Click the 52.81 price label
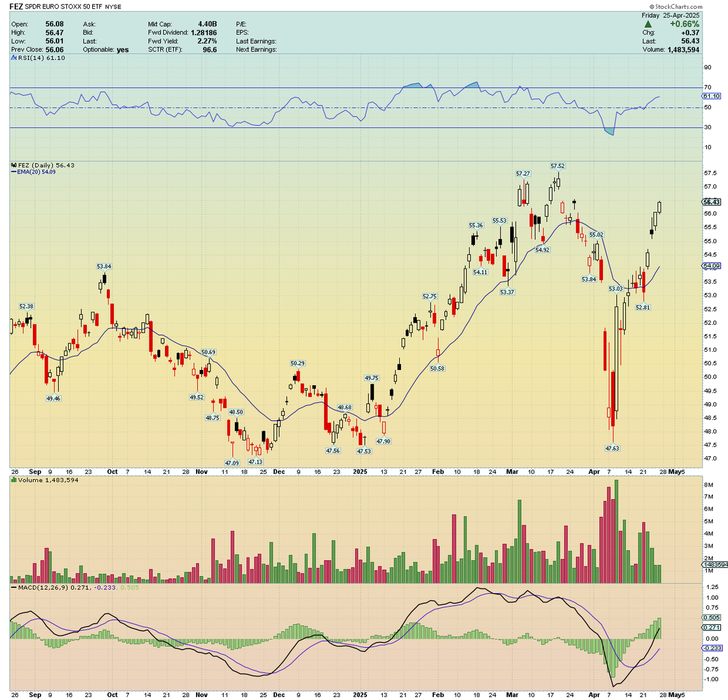 click(x=642, y=308)
